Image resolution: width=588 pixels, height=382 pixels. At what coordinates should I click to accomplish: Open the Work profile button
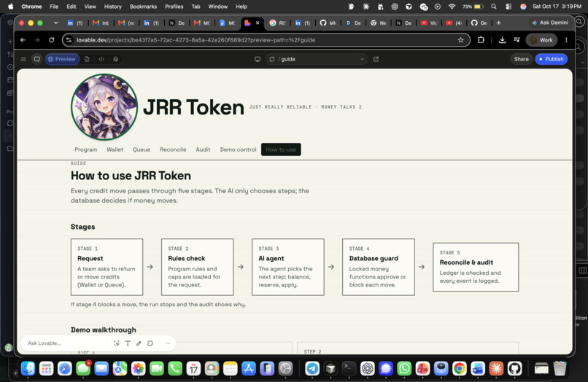click(x=541, y=40)
